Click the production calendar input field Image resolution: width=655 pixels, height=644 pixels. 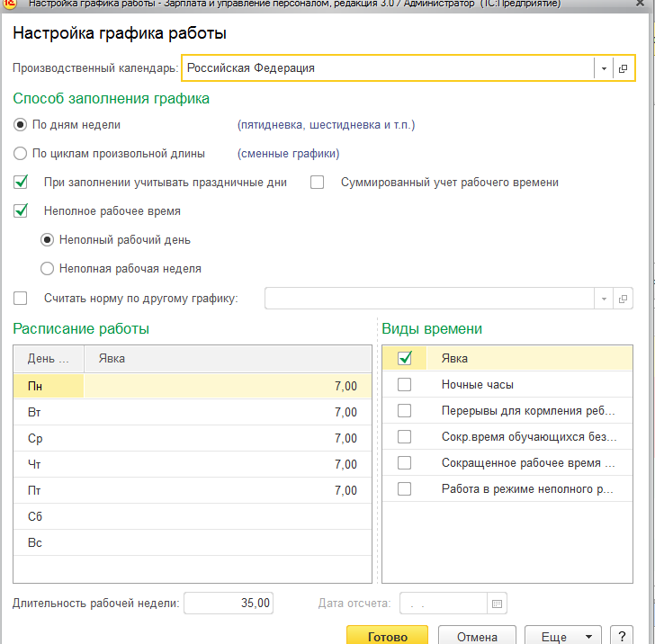[388, 68]
